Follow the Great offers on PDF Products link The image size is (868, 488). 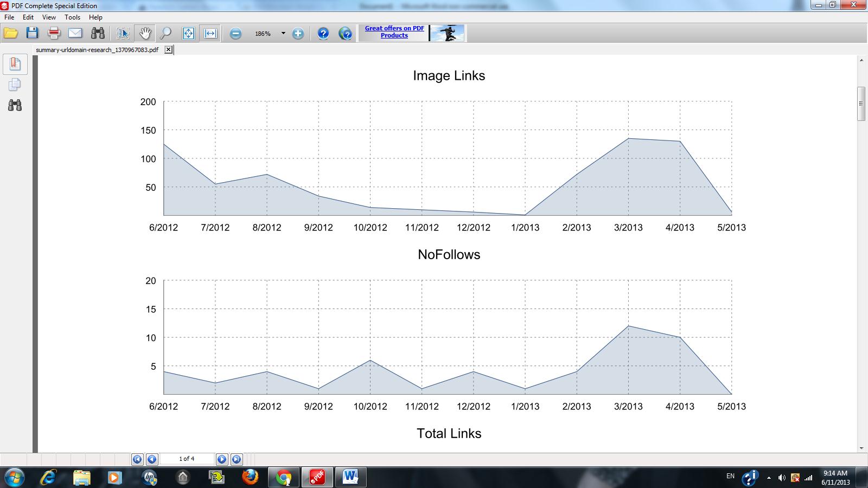[394, 33]
